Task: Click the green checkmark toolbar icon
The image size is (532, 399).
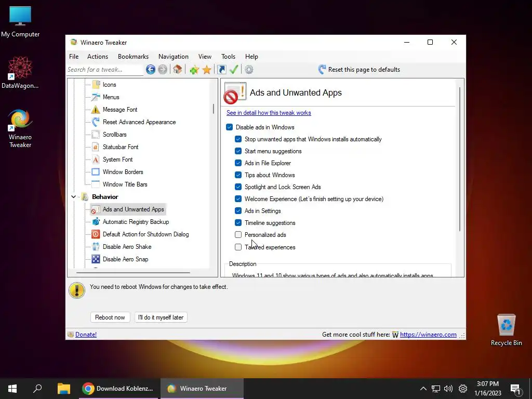Action: click(x=234, y=70)
